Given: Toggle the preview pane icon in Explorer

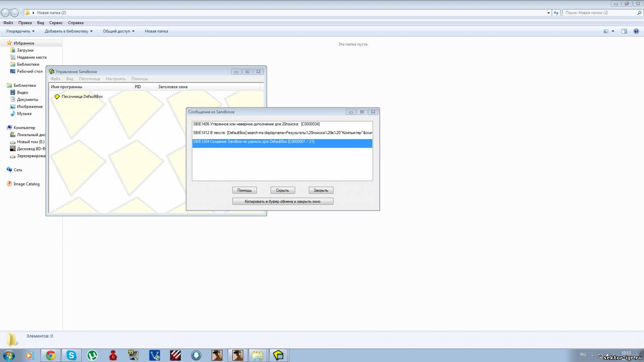Looking at the screenshot, I should (x=624, y=31).
